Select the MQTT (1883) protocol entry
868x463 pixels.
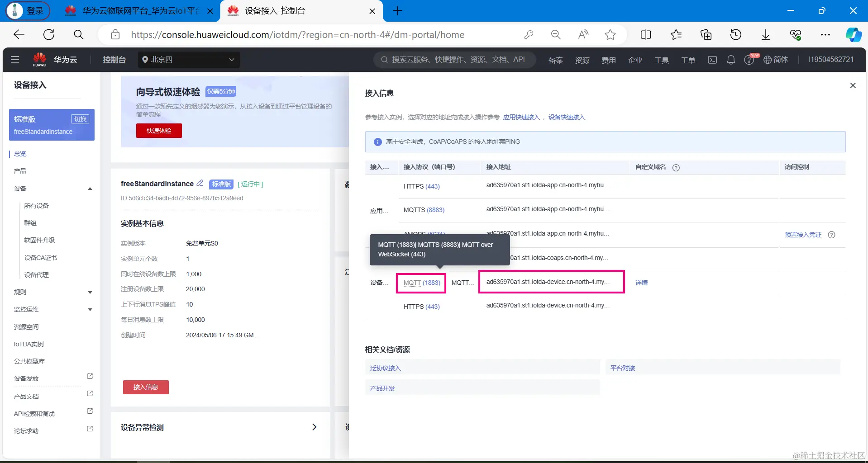click(x=421, y=283)
